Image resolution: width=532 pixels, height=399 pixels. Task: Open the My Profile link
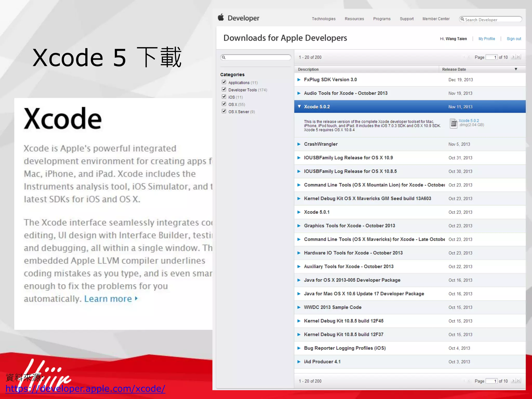click(487, 39)
